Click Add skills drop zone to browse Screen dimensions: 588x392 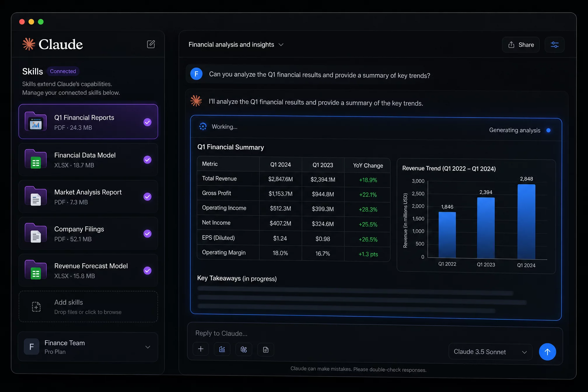[x=88, y=307]
